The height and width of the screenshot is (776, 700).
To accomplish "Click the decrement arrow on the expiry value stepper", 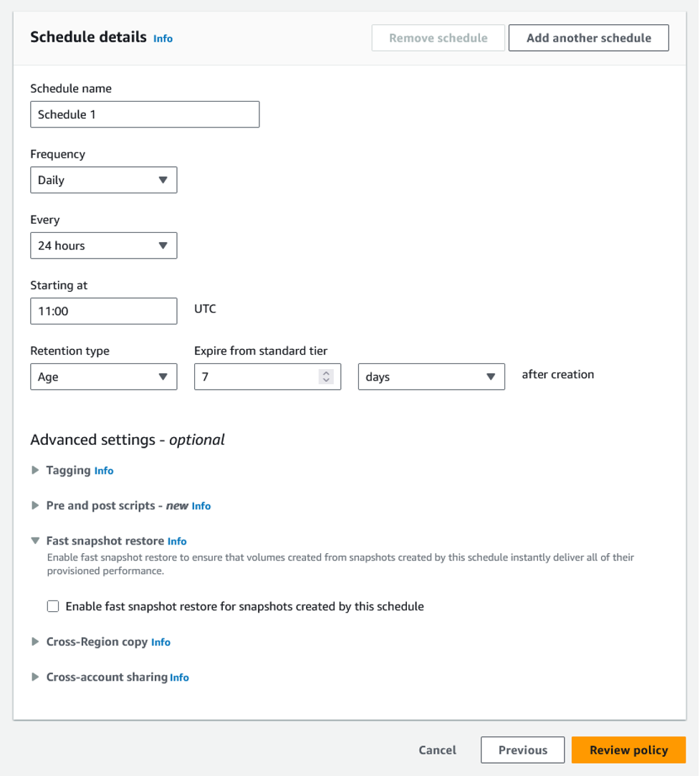I will click(x=327, y=380).
